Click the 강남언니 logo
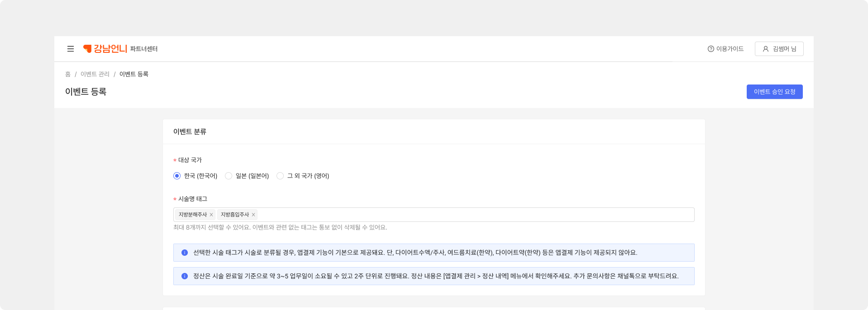The width and height of the screenshot is (868, 310). point(105,49)
